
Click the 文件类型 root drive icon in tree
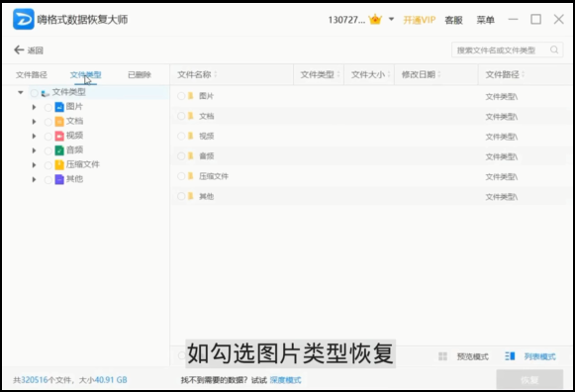pyautogui.click(x=46, y=93)
